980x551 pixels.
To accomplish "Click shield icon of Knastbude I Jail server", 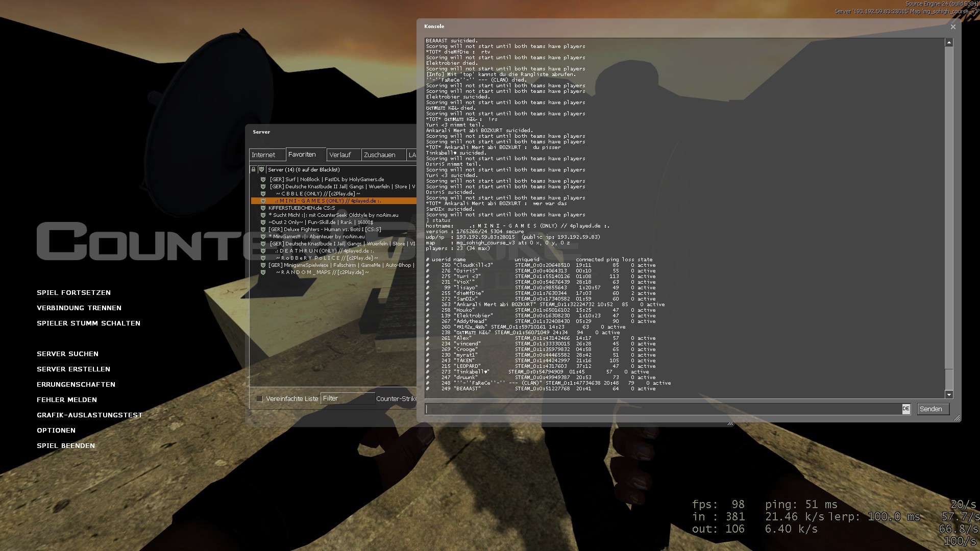I will 263,244.
